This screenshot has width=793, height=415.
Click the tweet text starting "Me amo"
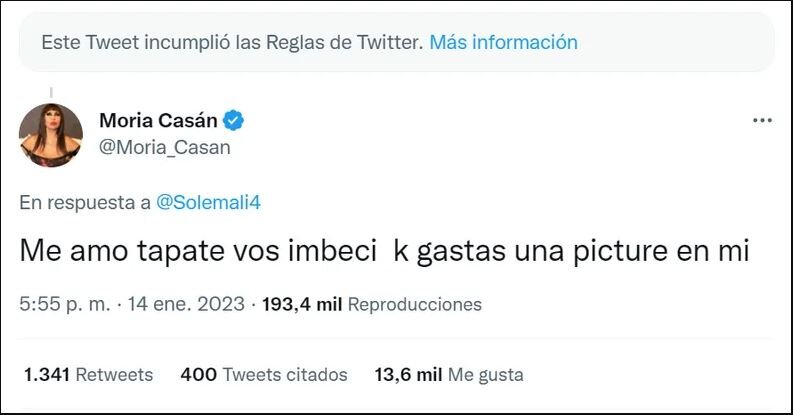(384, 251)
